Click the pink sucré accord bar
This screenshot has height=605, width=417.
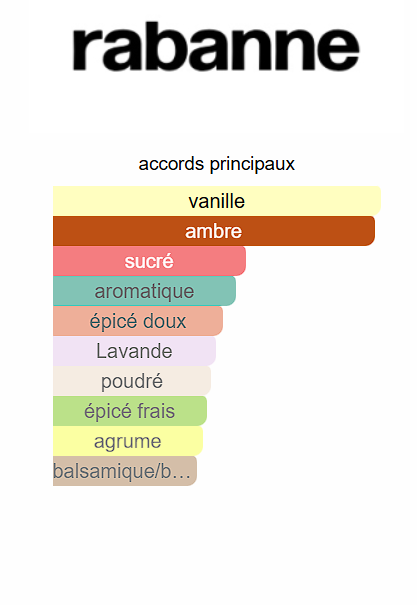click(149, 261)
